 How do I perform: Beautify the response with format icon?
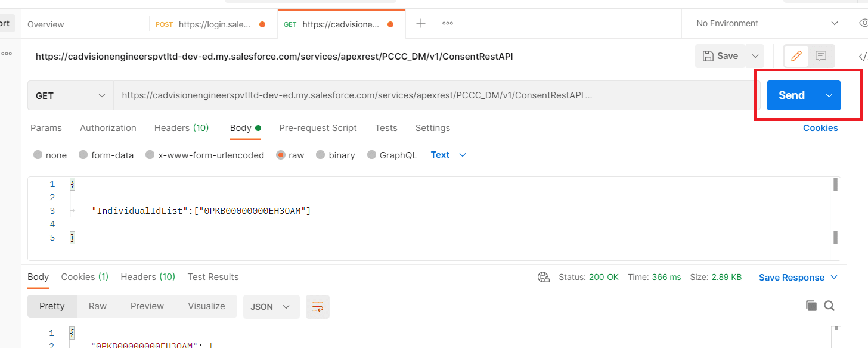click(x=317, y=306)
